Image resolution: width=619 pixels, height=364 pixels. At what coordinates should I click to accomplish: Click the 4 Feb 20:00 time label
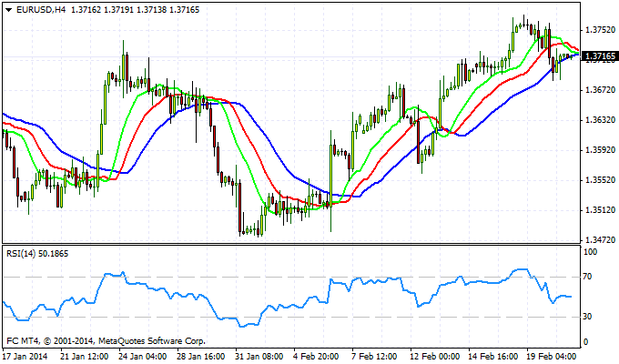pyautogui.click(x=316, y=357)
